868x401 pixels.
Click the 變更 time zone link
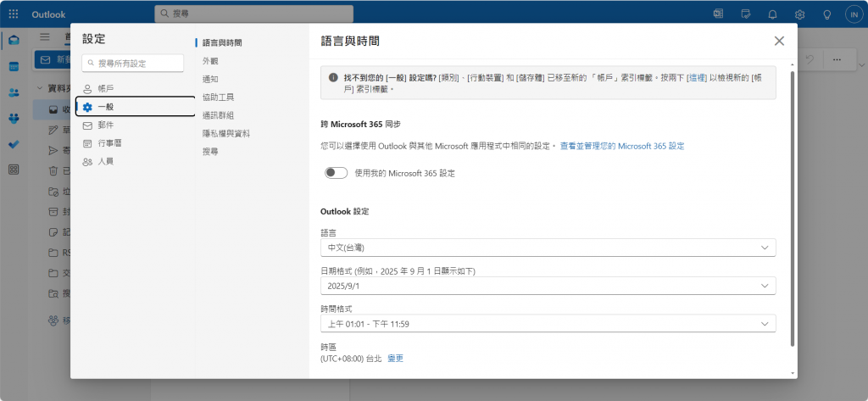click(x=395, y=359)
